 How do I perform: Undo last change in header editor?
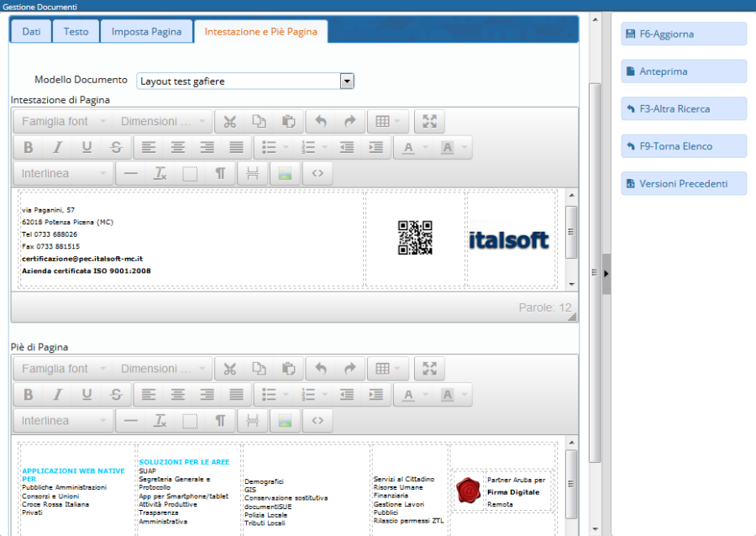[320, 121]
